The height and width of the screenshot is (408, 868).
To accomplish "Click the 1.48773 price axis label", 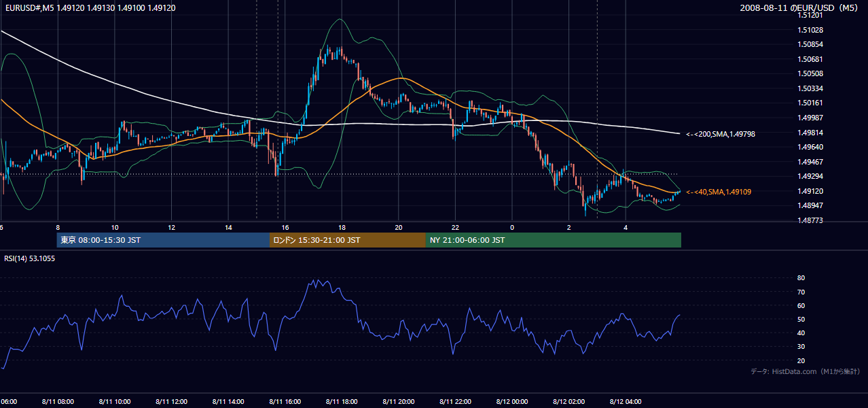I will (x=810, y=220).
